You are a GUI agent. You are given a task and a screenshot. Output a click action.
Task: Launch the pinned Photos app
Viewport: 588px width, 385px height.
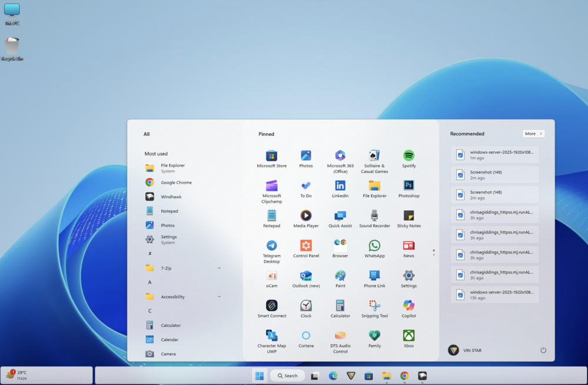point(305,159)
